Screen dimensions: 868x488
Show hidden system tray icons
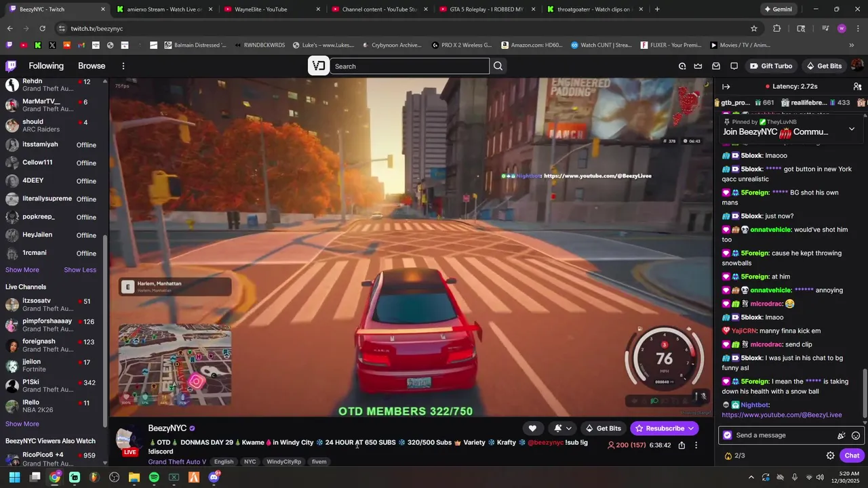[750, 477]
